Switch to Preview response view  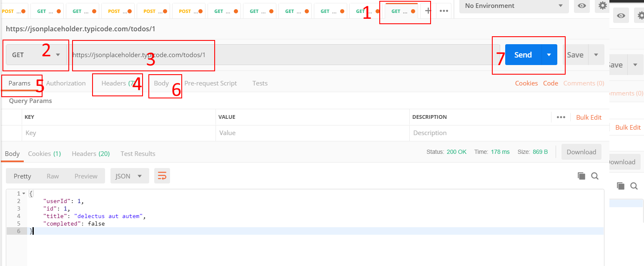coord(86,176)
